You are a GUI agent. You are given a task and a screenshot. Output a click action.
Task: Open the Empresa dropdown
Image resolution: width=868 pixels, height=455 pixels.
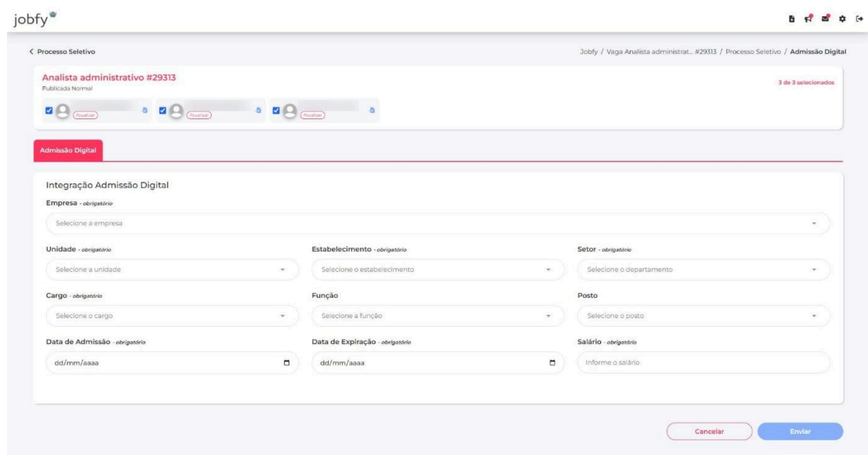pos(437,224)
